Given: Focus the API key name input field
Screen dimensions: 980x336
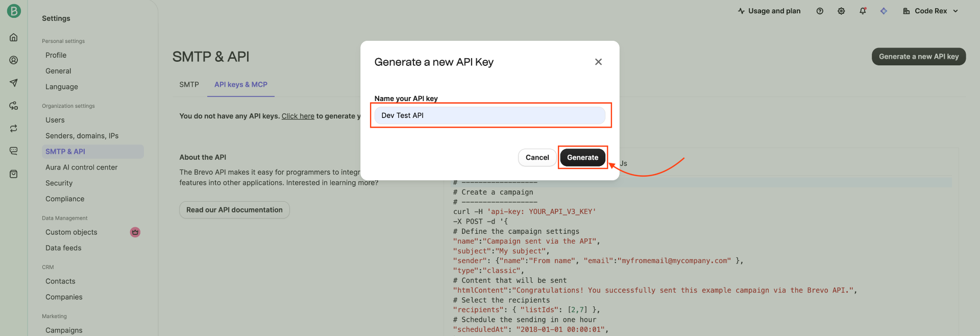Looking at the screenshot, I should [489, 115].
